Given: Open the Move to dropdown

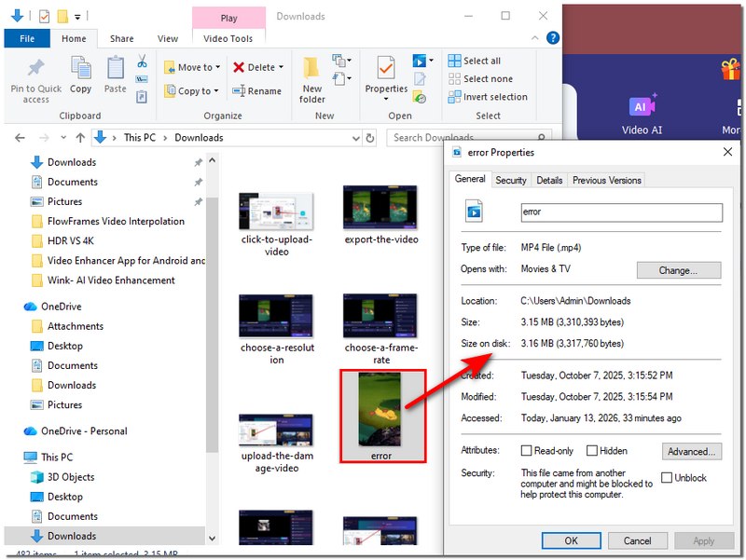Looking at the screenshot, I should point(217,67).
